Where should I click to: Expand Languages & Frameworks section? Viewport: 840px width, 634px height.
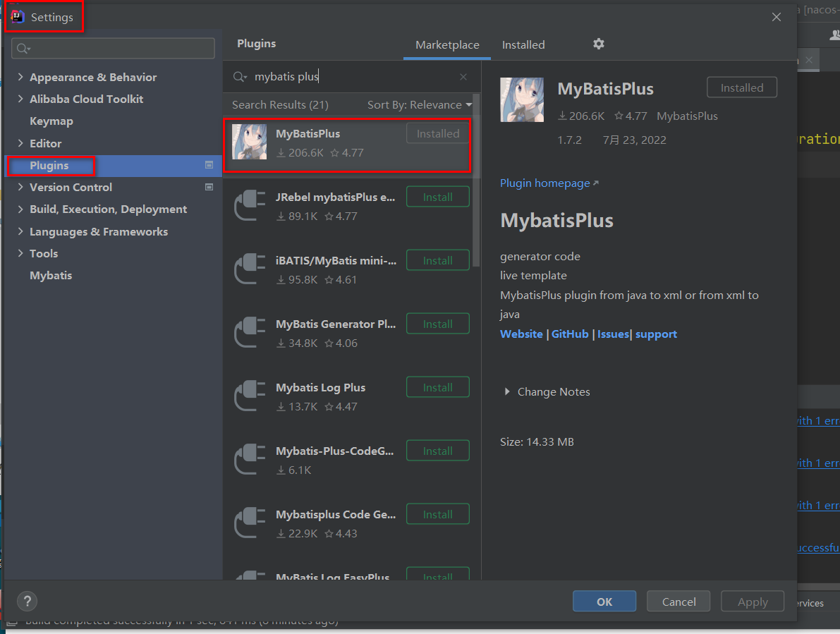point(20,231)
